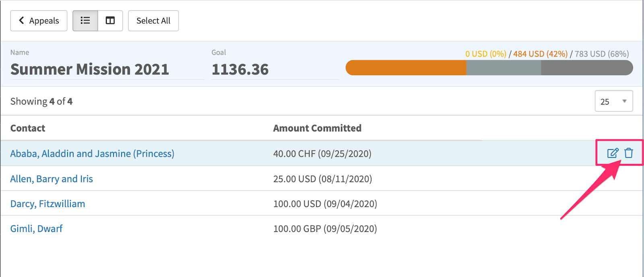Open Allen, Barry and Iris contact
644x277 pixels.
point(52,179)
